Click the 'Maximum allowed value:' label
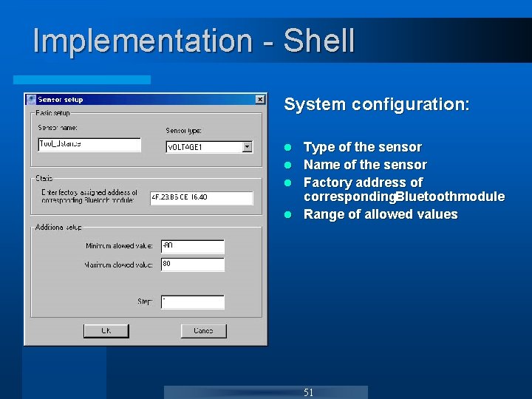 tap(118, 265)
